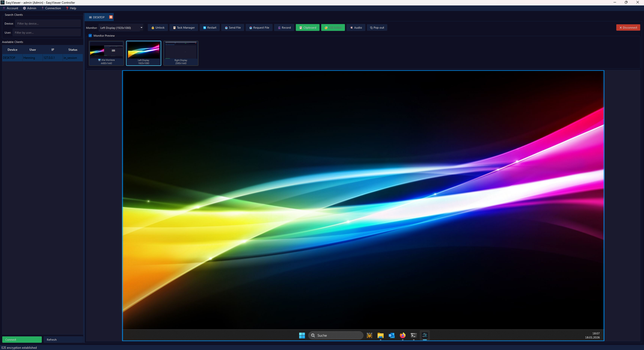The width and height of the screenshot is (644, 350).
Task: Open the Monitor selection dropdown
Action: click(x=121, y=28)
